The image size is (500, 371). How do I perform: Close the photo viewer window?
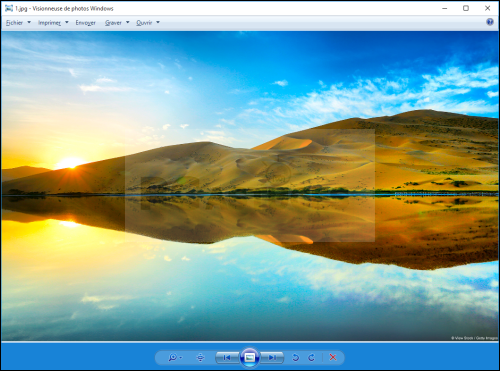point(487,8)
